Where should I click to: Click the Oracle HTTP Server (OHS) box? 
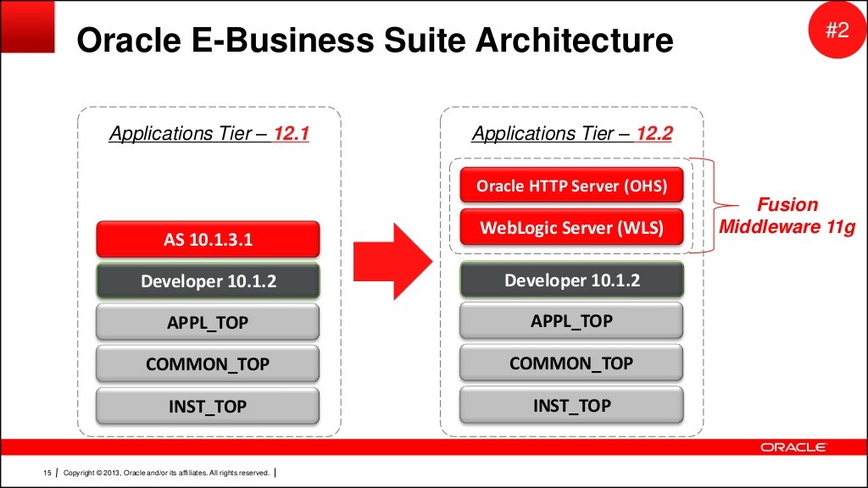coord(571,186)
